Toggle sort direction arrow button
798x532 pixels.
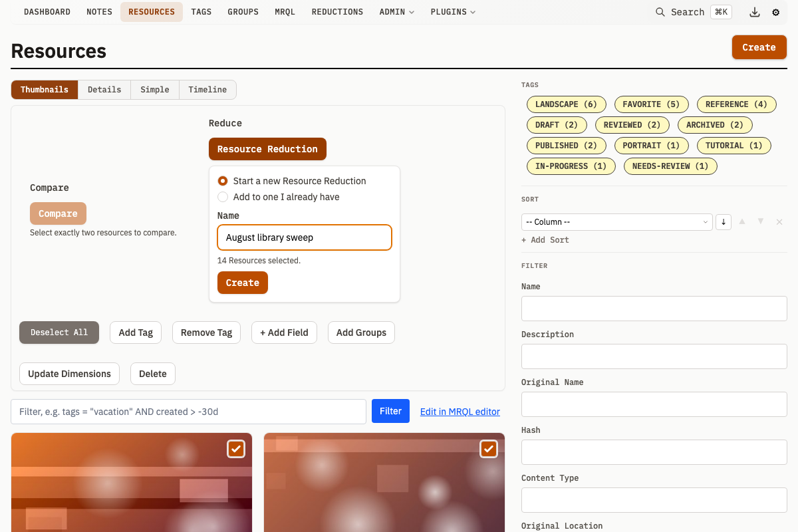coord(724,221)
